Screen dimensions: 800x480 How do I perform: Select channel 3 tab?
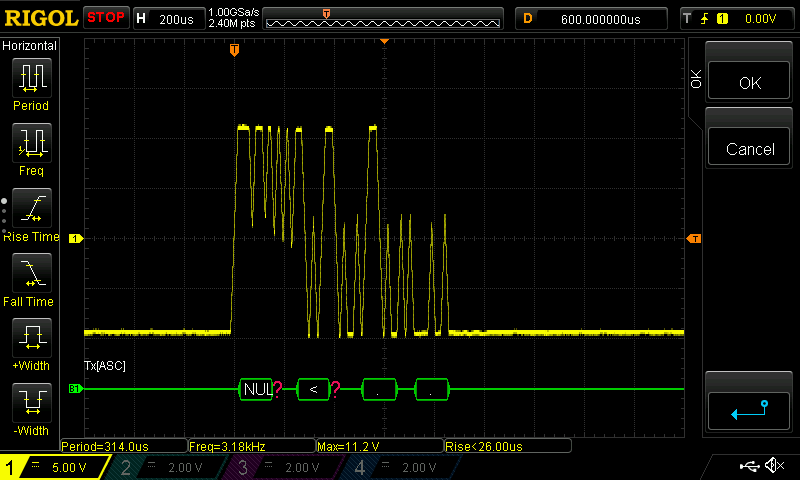point(282,467)
